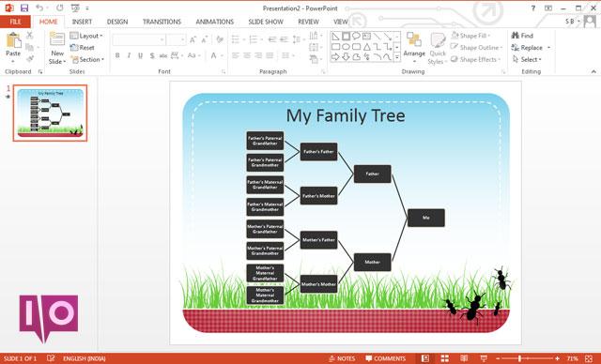Switch to the TRANSITIONS tab
This screenshot has height=364, width=601.
162,22
